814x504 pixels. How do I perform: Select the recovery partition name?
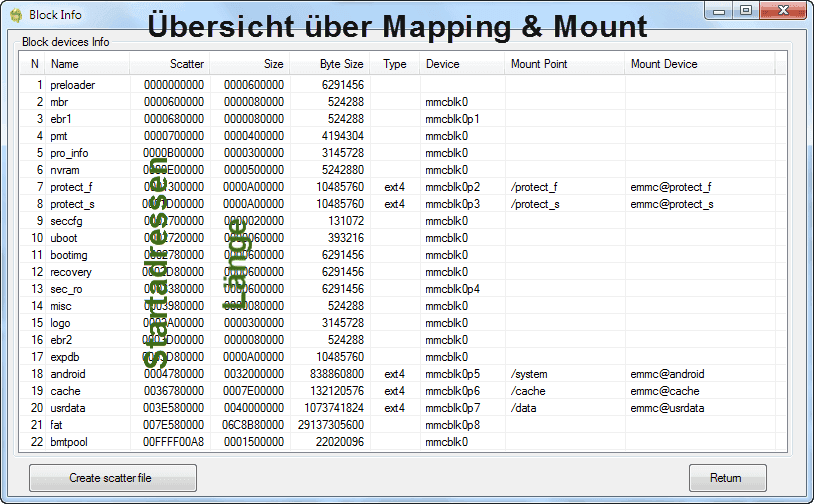(71, 272)
